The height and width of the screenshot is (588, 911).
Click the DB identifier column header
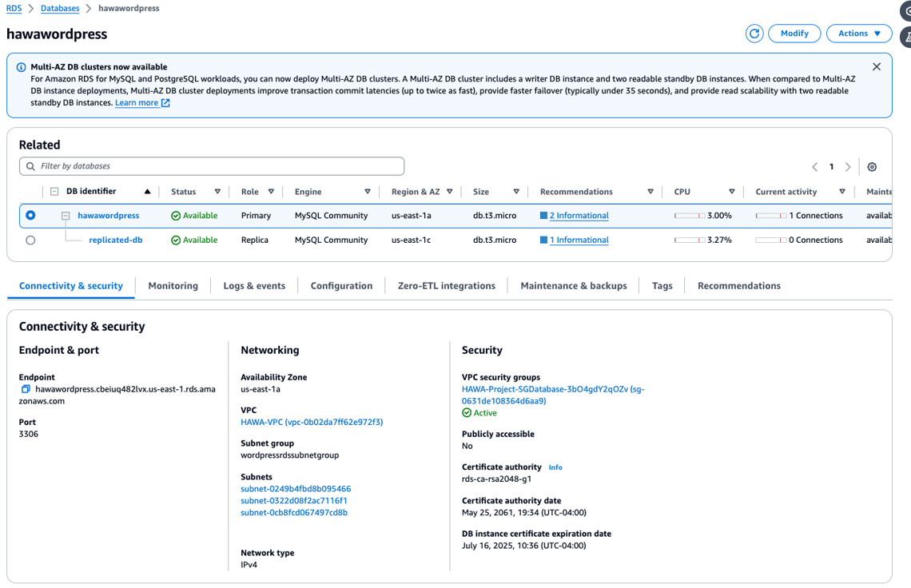(91, 191)
